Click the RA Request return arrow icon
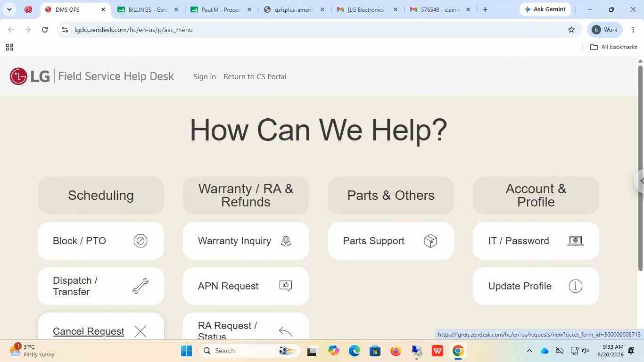Screen dimensions: 644x362 point(286,331)
